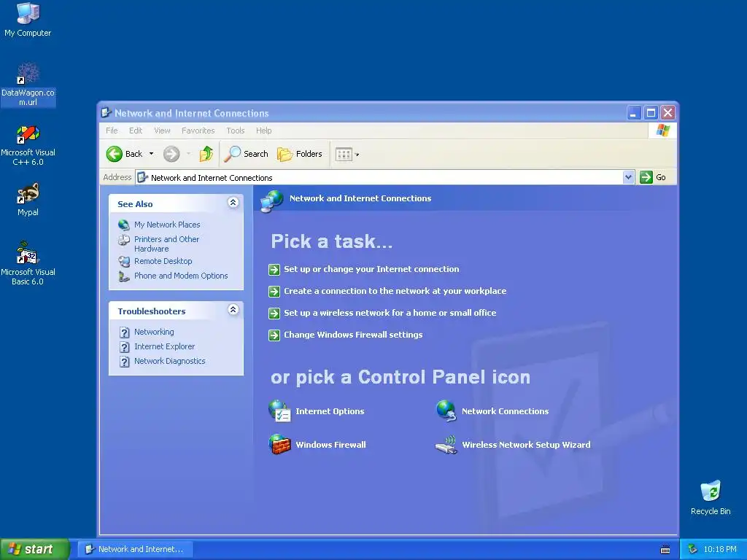Click the Network Connections text label
Screen dimensions: 747x560
pyautogui.click(x=505, y=411)
